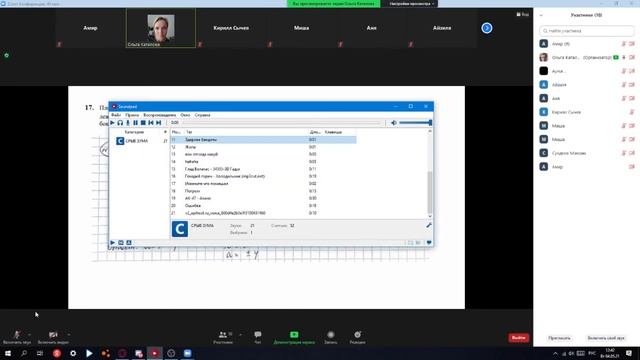Screen dimensions: 640x360
Task: Click the heart icon in Soundpad status bar
Action: point(429,242)
